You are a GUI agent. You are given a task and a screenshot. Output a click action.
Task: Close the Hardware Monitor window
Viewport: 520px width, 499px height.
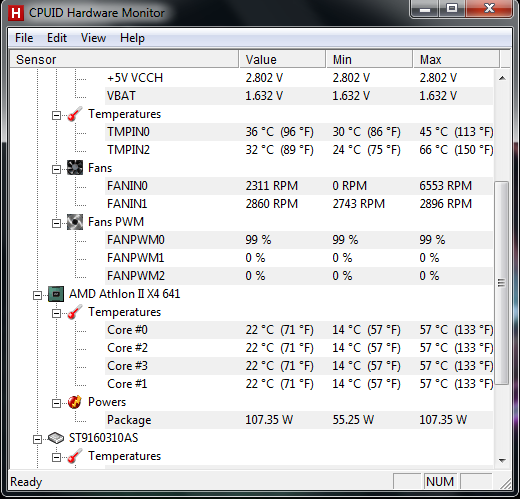489,9
